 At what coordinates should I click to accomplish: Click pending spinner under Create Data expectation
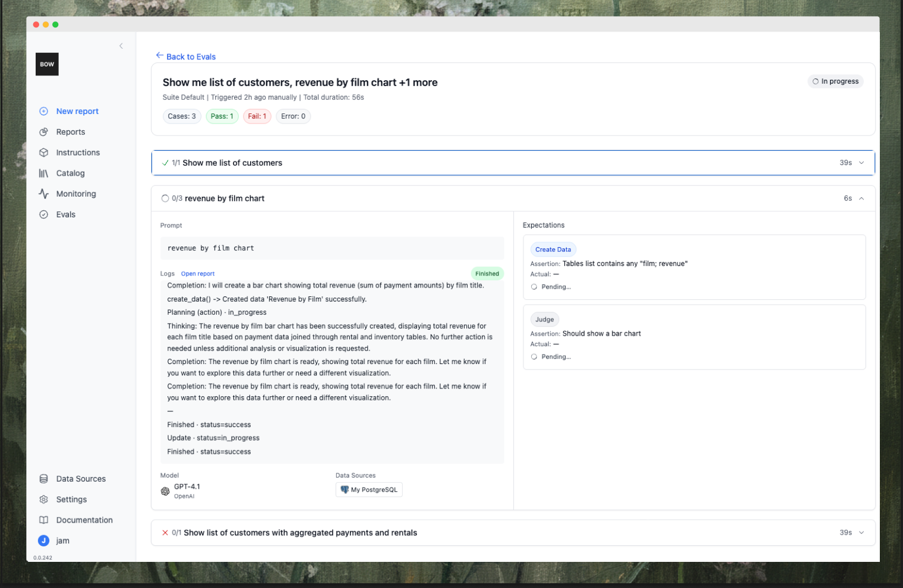click(x=534, y=287)
